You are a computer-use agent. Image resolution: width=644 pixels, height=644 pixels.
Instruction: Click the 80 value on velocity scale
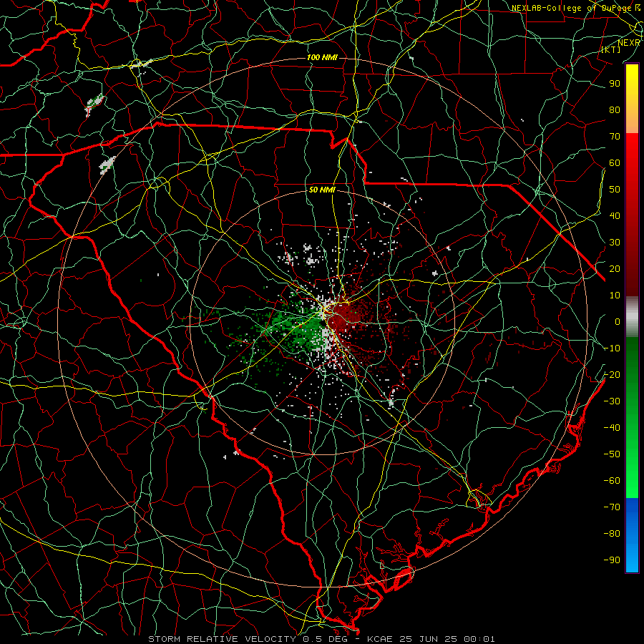(615, 110)
